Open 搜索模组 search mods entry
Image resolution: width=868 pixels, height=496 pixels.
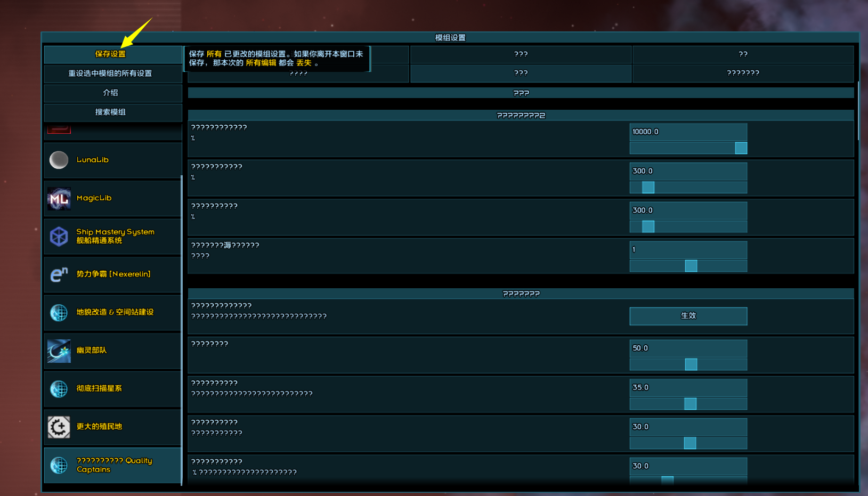(111, 112)
